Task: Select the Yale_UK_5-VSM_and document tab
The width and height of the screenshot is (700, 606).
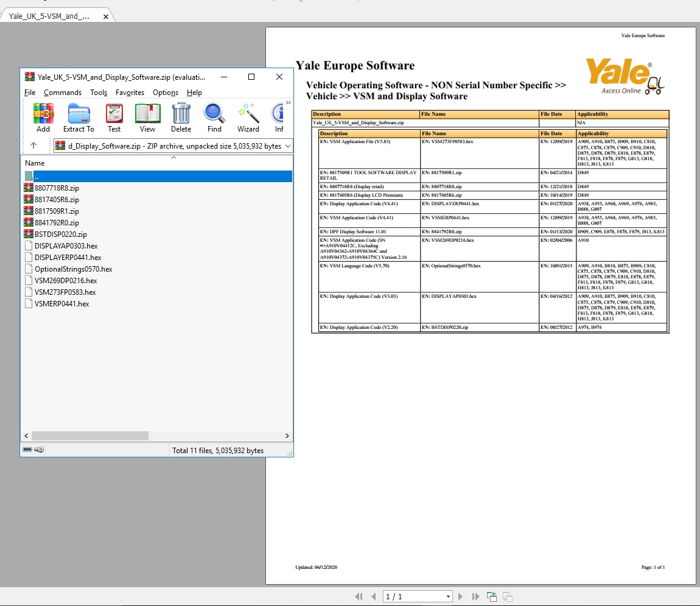Action: pos(49,16)
